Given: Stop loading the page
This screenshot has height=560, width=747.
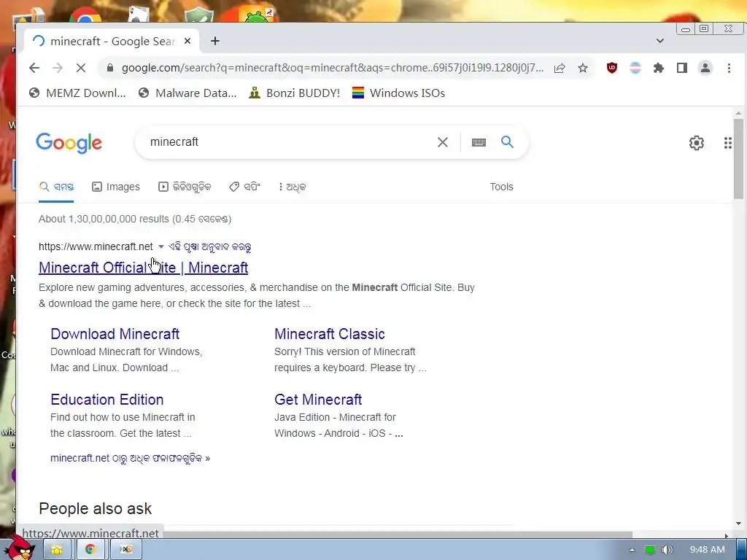Looking at the screenshot, I should pyautogui.click(x=81, y=68).
